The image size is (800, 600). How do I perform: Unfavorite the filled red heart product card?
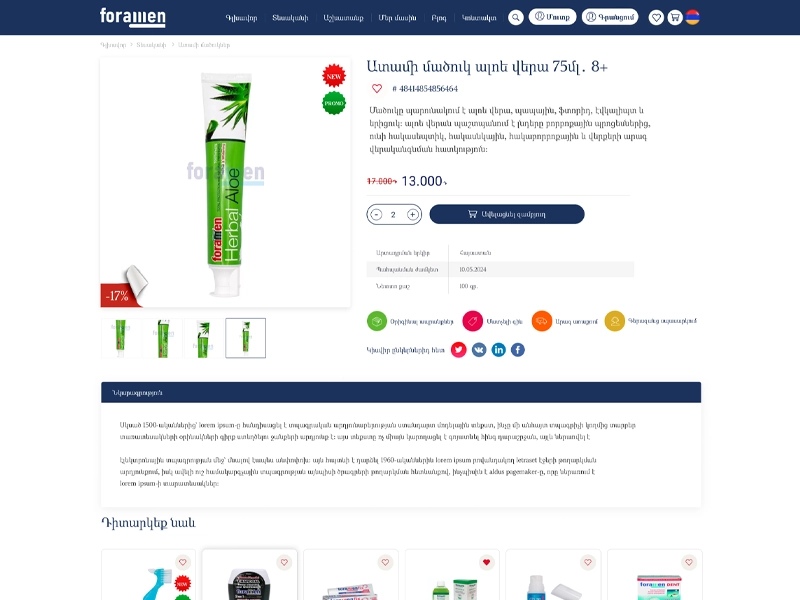coord(486,562)
